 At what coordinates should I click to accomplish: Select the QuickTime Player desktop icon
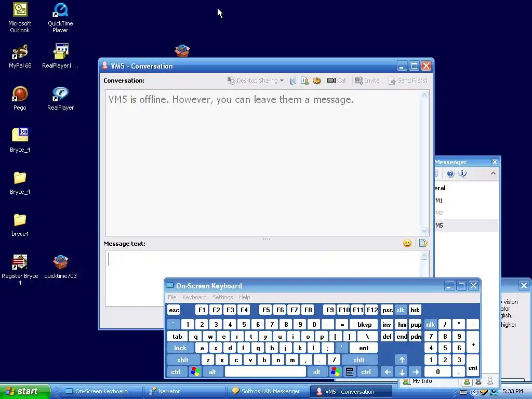(60, 18)
